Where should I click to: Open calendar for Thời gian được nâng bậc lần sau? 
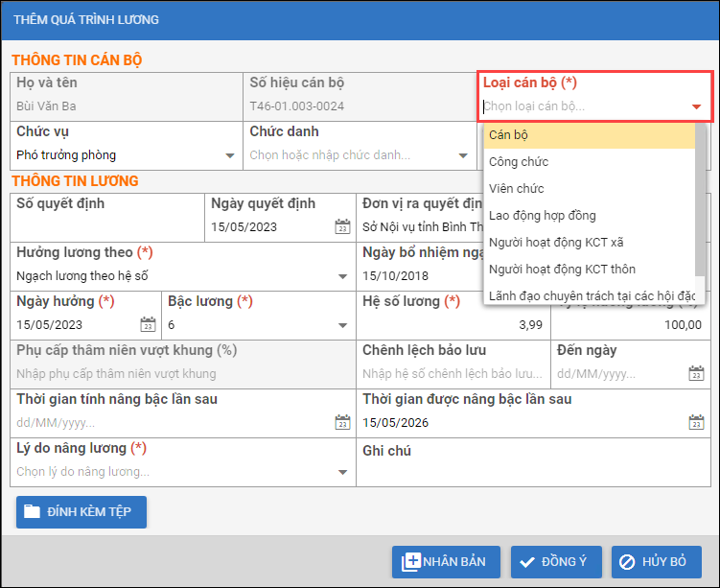click(x=695, y=422)
